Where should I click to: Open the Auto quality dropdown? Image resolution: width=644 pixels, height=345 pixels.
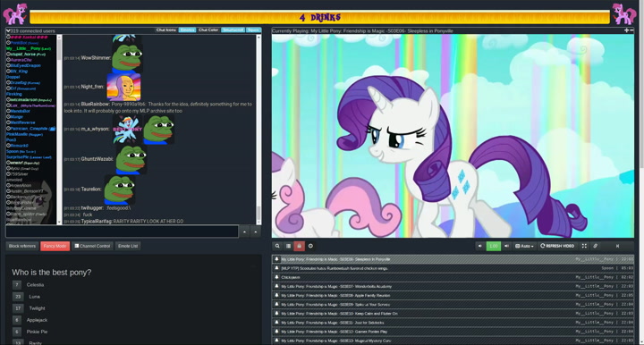pos(524,246)
